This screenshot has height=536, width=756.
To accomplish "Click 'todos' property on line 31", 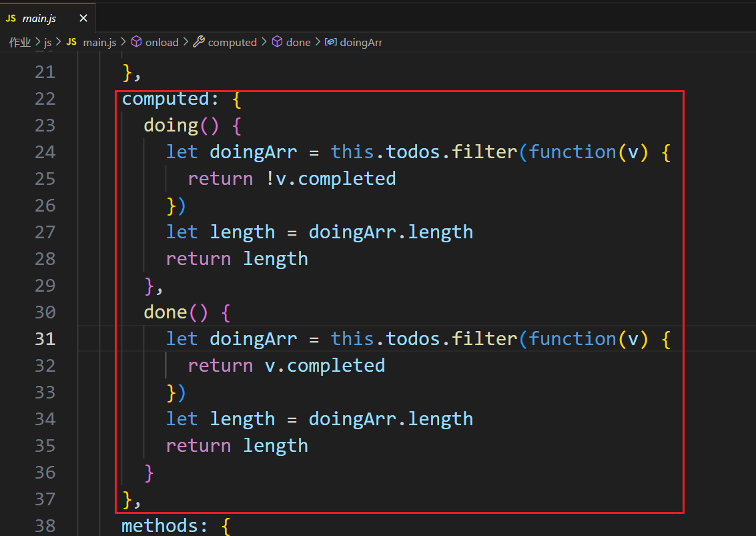I will [413, 339].
